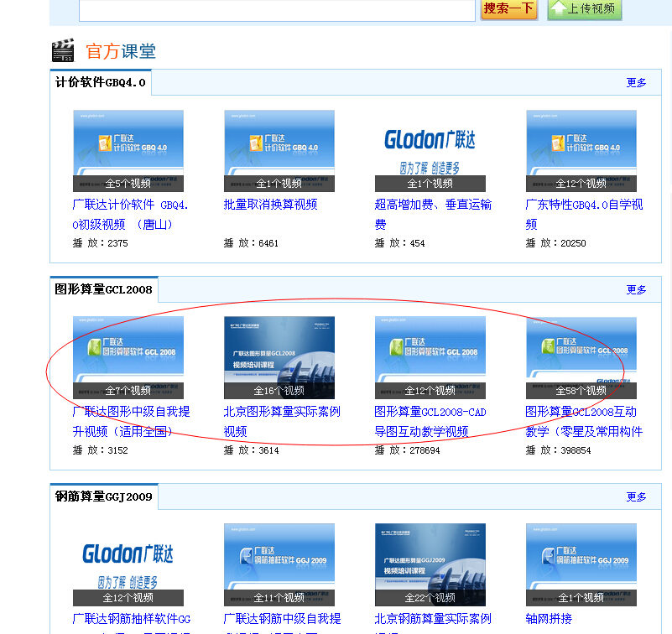Image resolution: width=672 pixels, height=634 pixels.
Task: Open link 图形算量GCL2008-CAD导图互动教学视频
Action: coord(430,421)
